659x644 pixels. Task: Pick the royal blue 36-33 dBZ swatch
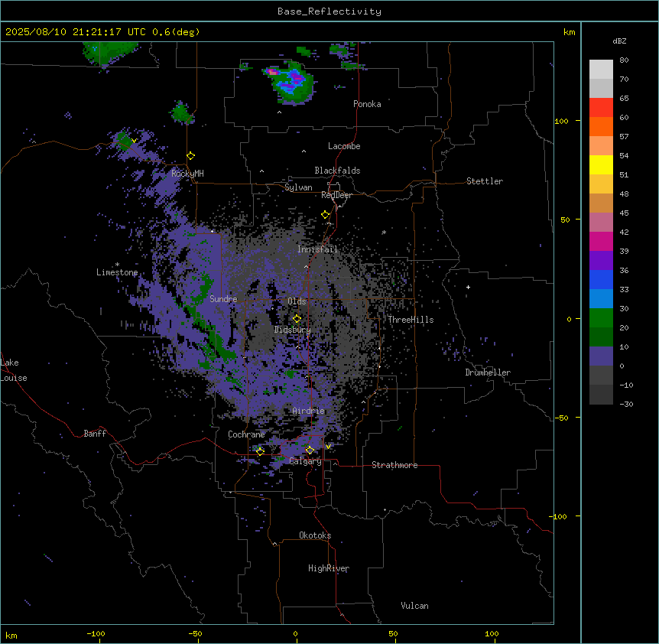601,279
